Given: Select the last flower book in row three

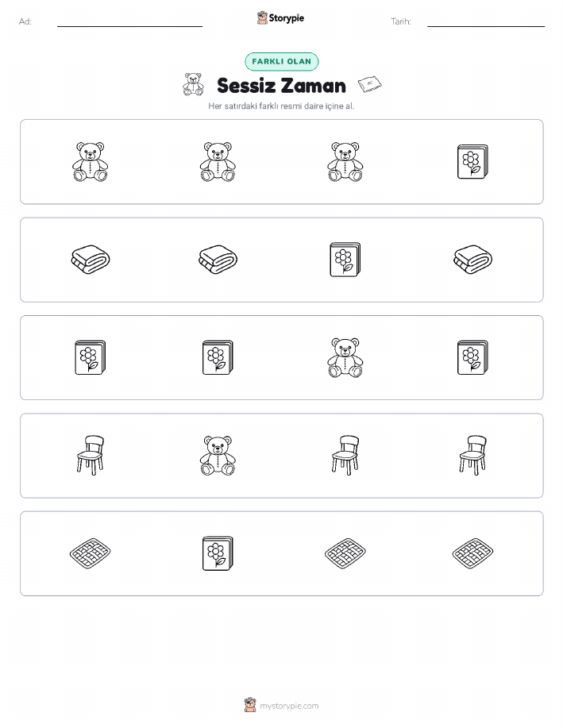Looking at the screenshot, I should (x=472, y=357).
